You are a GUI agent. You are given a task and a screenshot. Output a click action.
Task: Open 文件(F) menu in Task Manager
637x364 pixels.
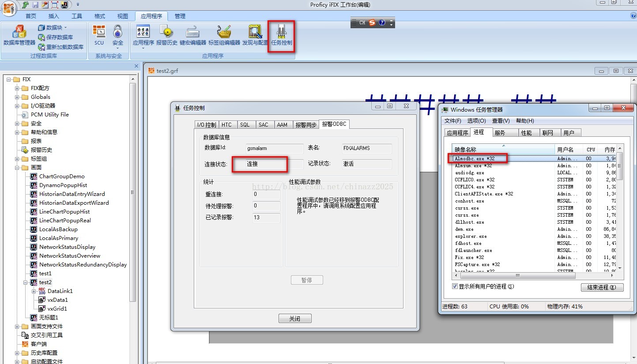click(452, 121)
